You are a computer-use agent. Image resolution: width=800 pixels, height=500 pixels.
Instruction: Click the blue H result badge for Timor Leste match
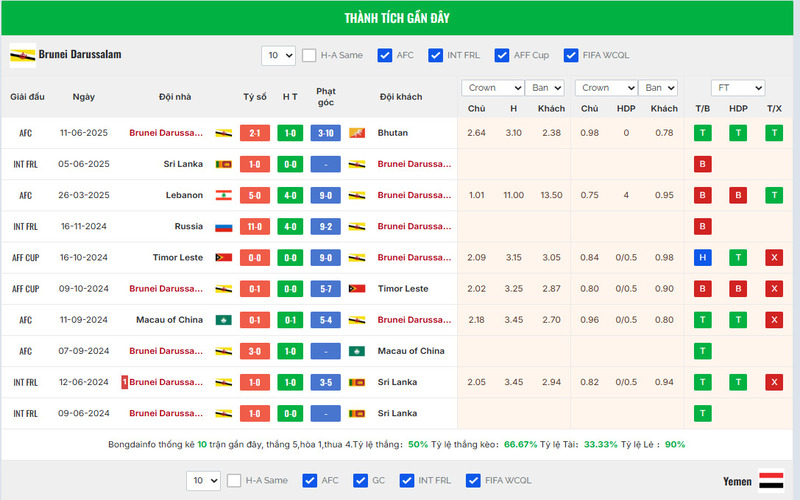point(702,258)
